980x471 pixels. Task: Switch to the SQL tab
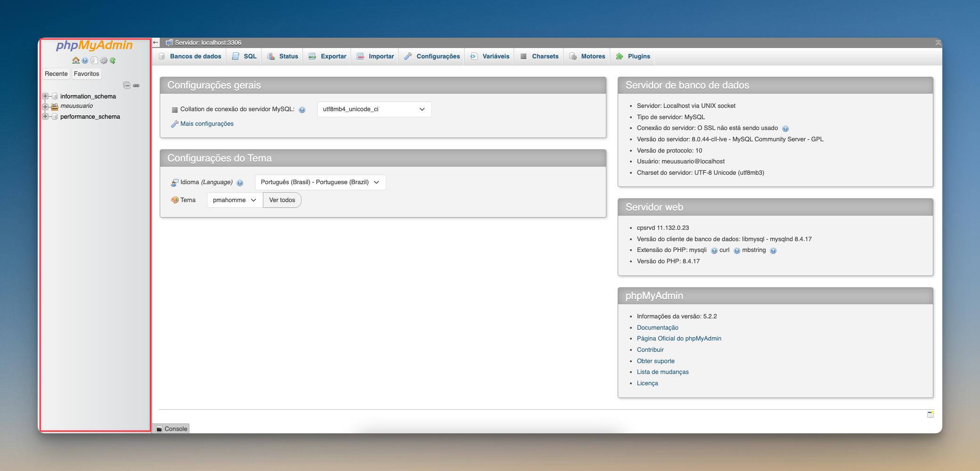(x=245, y=57)
